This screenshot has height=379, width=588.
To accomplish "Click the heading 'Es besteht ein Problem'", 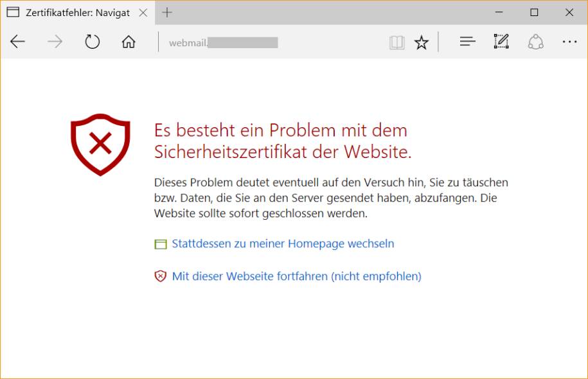I will pyautogui.click(x=282, y=141).
